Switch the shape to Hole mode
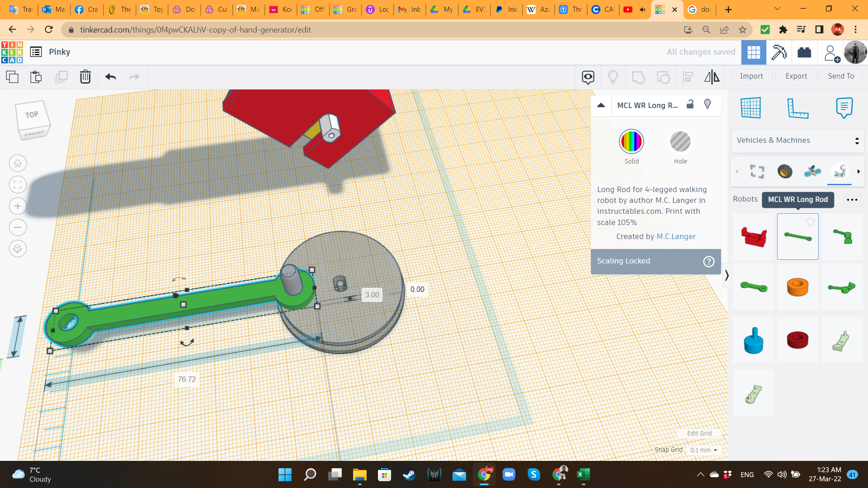The height and width of the screenshot is (488, 868). (680, 142)
